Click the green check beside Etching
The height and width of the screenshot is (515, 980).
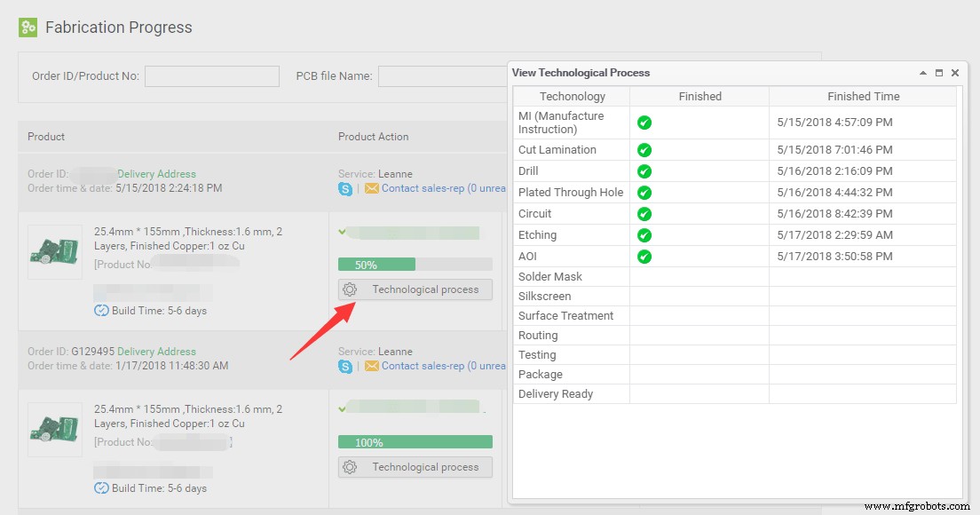click(x=644, y=235)
